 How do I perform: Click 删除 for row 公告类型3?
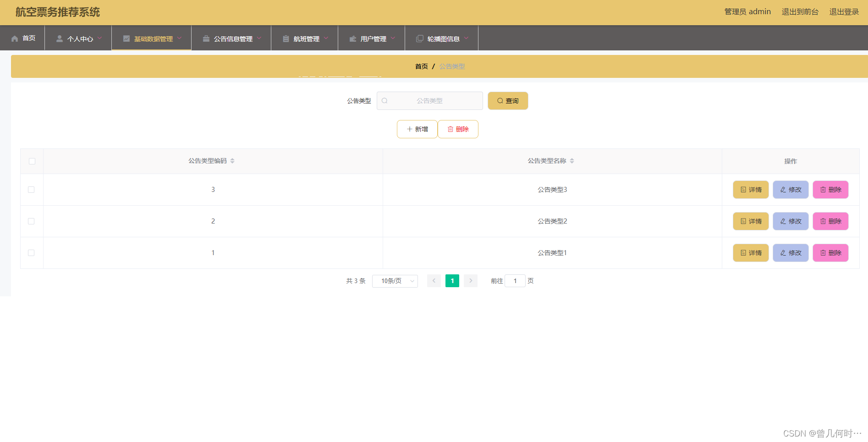point(830,190)
